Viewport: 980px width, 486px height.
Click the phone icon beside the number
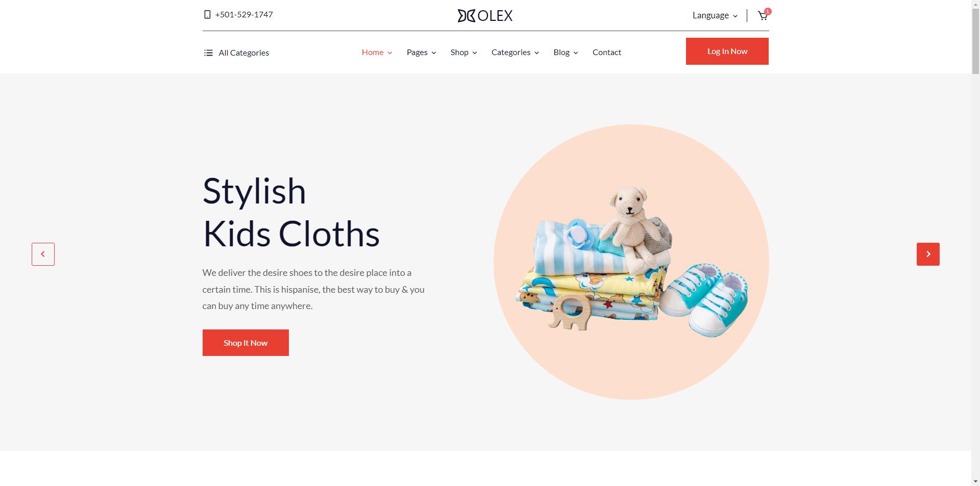pos(207,15)
